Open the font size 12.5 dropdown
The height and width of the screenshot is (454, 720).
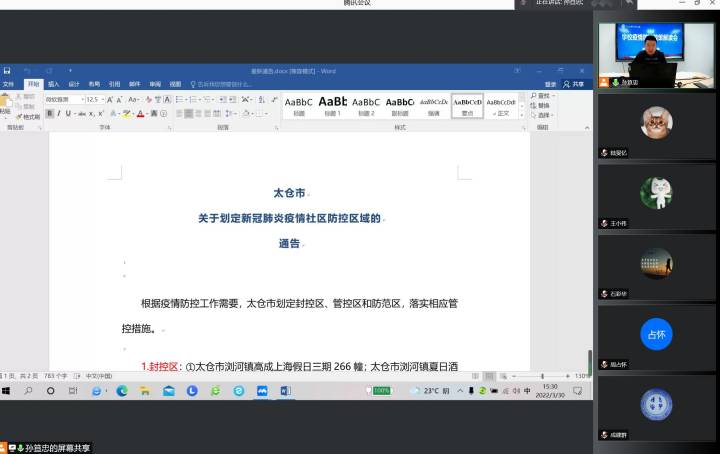[95, 100]
